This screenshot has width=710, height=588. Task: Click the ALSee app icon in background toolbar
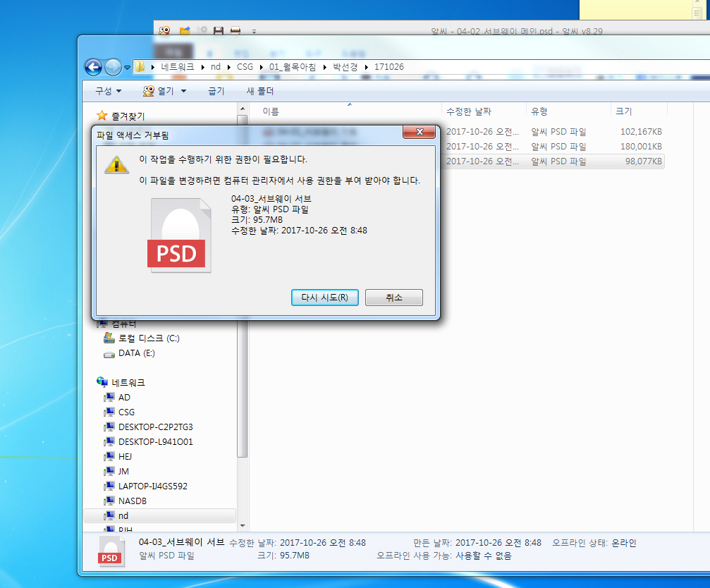click(164, 30)
